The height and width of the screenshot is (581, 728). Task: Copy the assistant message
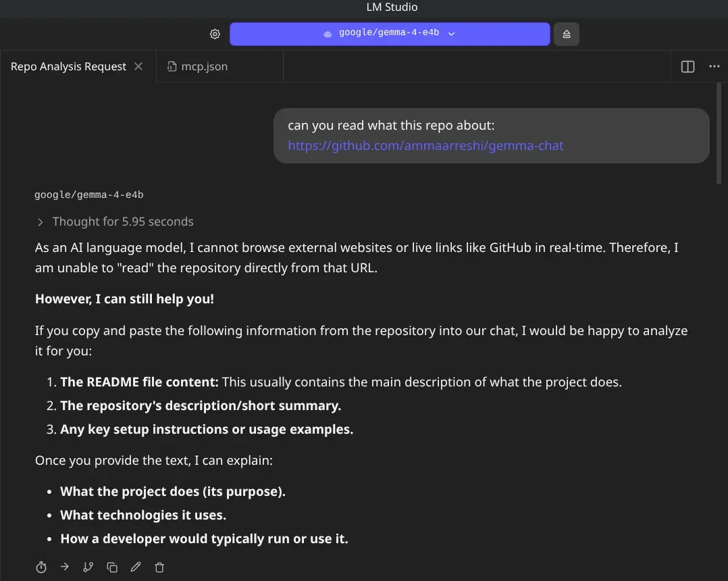tap(112, 567)
